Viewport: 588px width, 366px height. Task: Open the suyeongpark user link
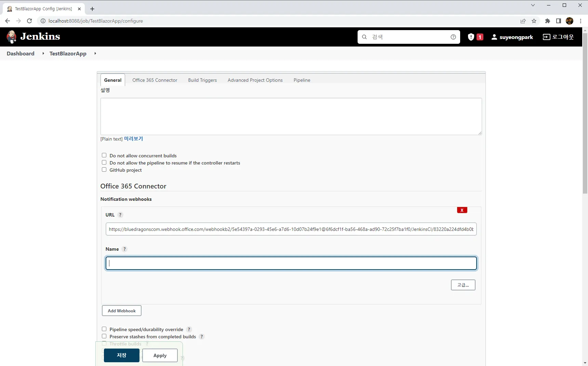[516, 37]
